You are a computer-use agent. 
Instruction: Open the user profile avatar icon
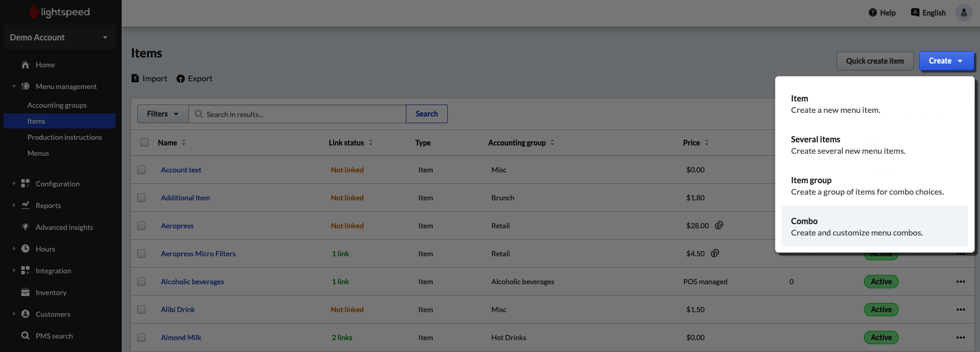pos(963,12)
